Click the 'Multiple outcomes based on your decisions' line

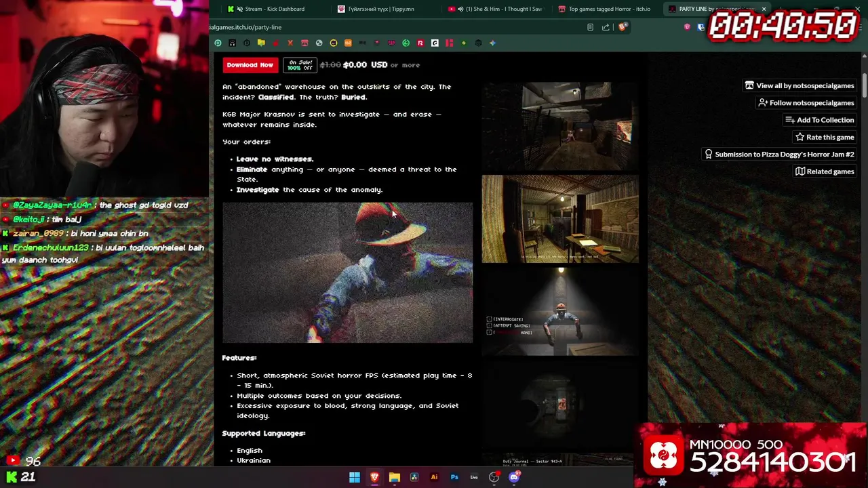319,396
